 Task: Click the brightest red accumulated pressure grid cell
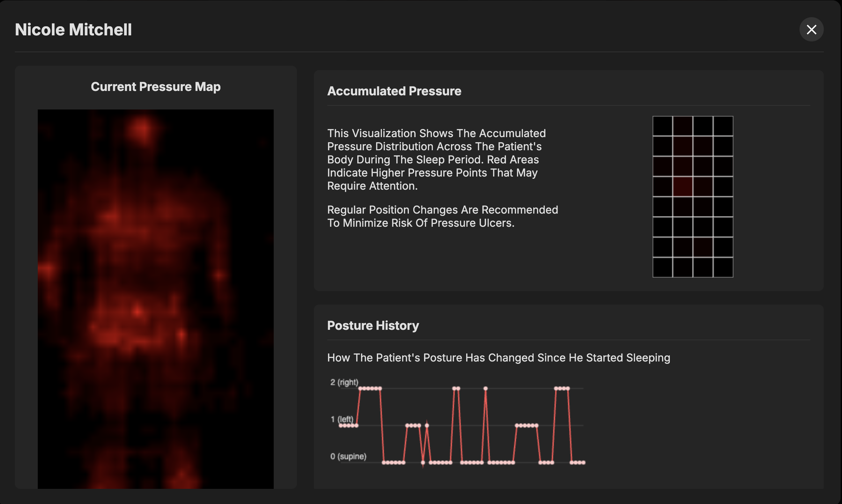click(683, 186)
